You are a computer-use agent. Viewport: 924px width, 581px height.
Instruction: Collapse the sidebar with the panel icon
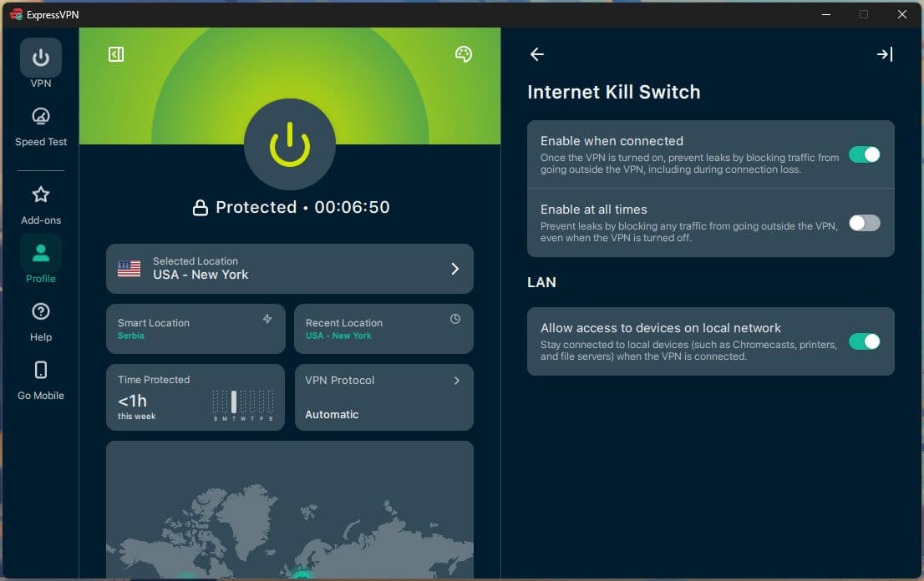click(116, 54)
